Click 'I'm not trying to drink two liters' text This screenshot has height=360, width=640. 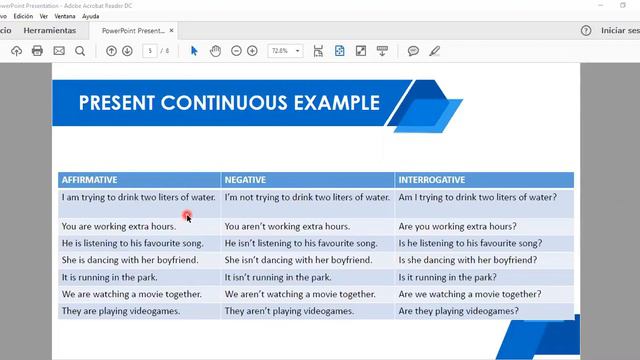(x=307, y=198)
